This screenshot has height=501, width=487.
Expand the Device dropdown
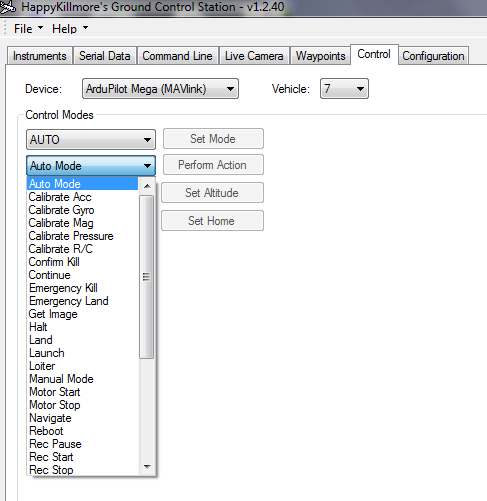(x=160, y=89)
